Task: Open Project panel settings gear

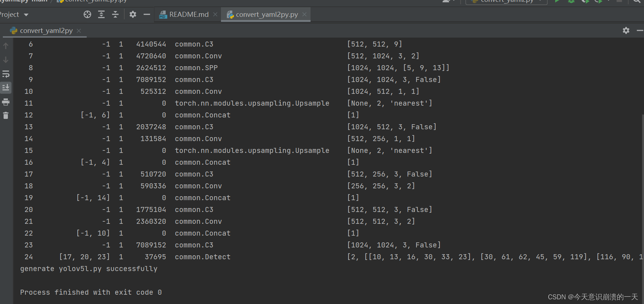Action: tap(133, 14)
